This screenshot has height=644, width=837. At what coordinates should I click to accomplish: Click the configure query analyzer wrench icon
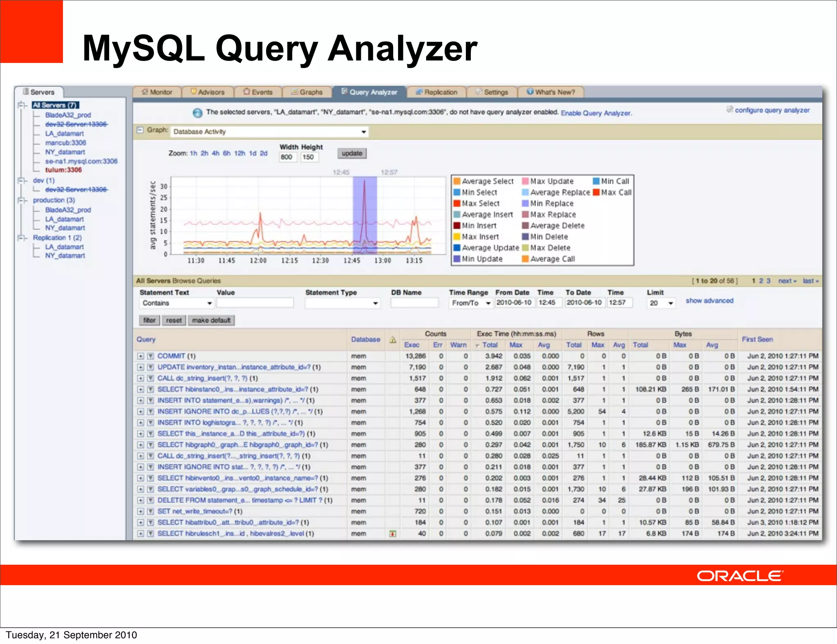[x=730, y=110]
